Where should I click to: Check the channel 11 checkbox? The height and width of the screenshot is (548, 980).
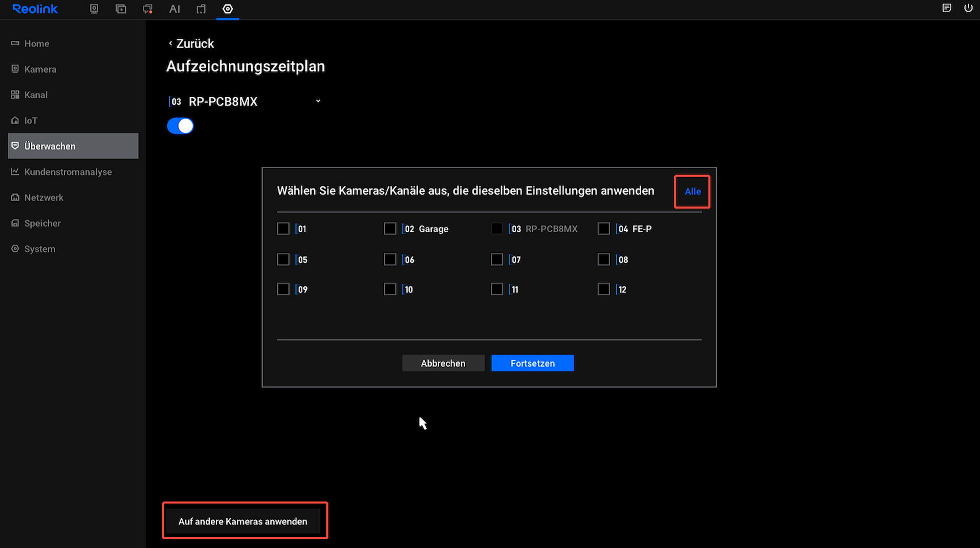(x=497, y=289)
